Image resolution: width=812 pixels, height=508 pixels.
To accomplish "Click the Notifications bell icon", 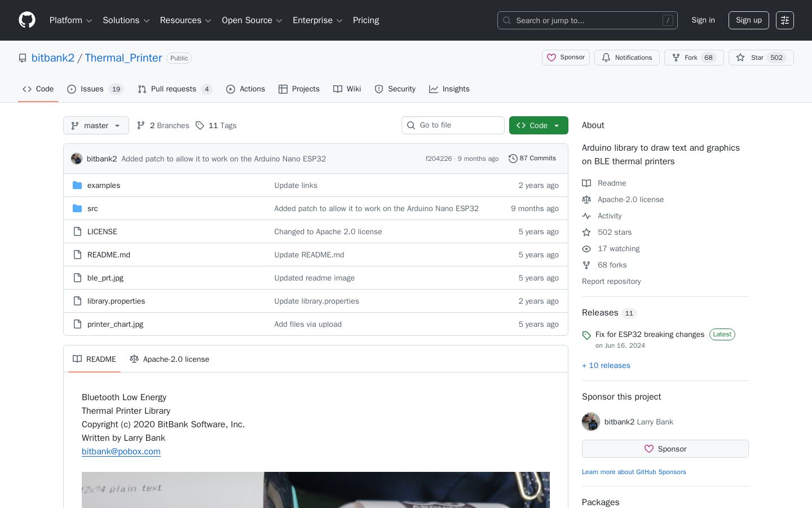I will [x=606, y=58].
